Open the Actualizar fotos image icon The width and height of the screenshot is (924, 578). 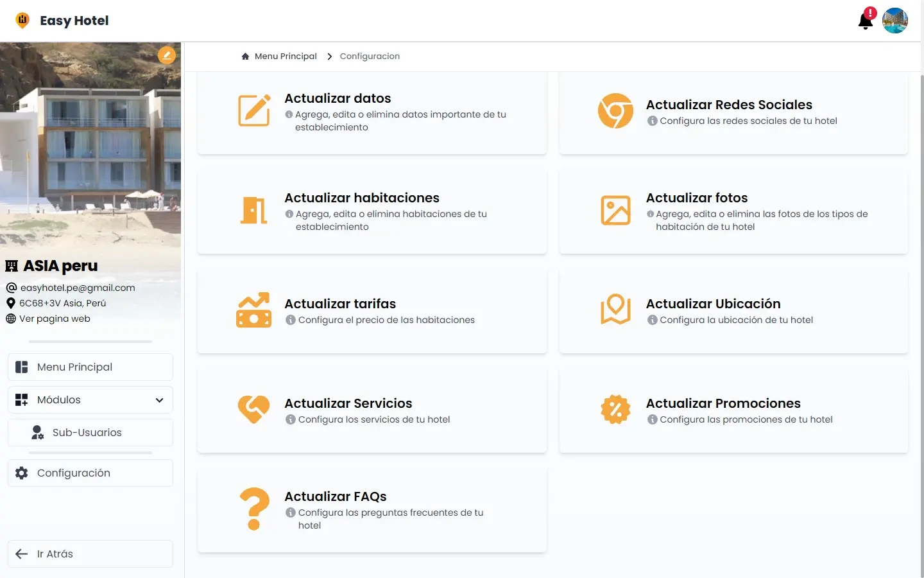click(615, 210)
